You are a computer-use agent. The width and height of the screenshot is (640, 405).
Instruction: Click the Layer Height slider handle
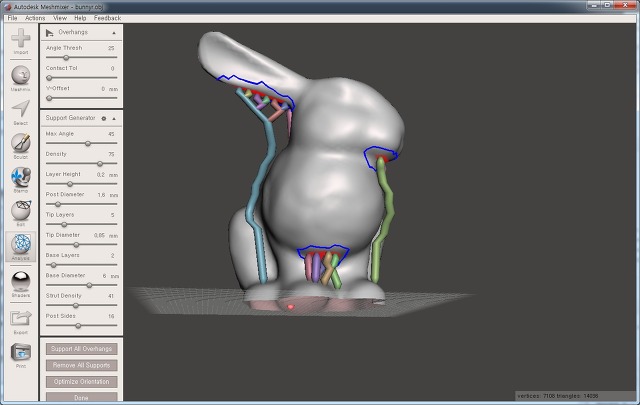point(70,184)
